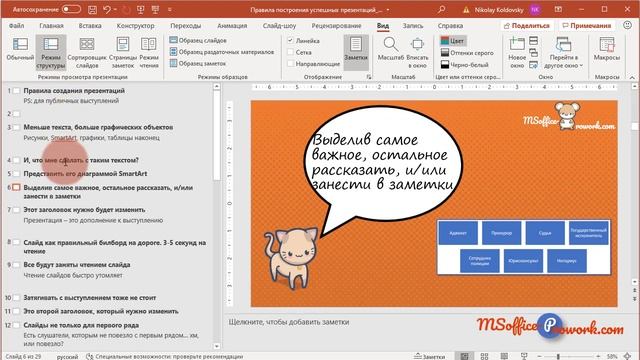Click zoom out minus in status bar
Viewport: 640px width, 360px height.
pos(539,356)
